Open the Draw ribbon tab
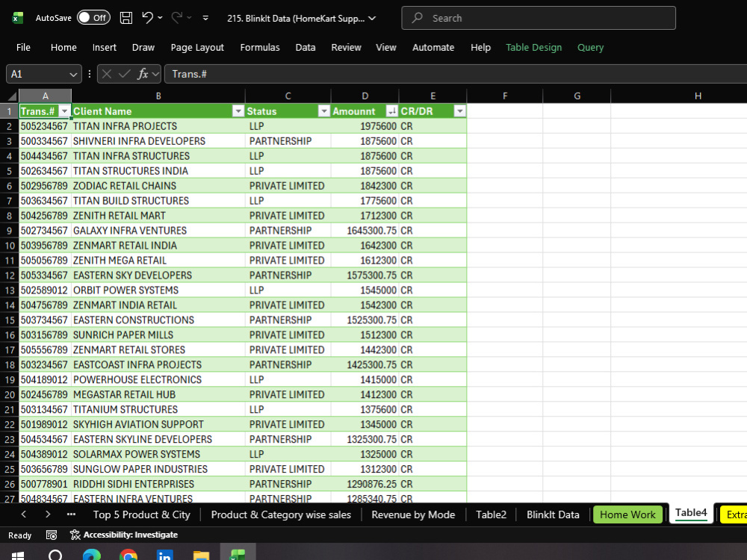Viewport: 747px width, 560px height. tap(143, 48)
